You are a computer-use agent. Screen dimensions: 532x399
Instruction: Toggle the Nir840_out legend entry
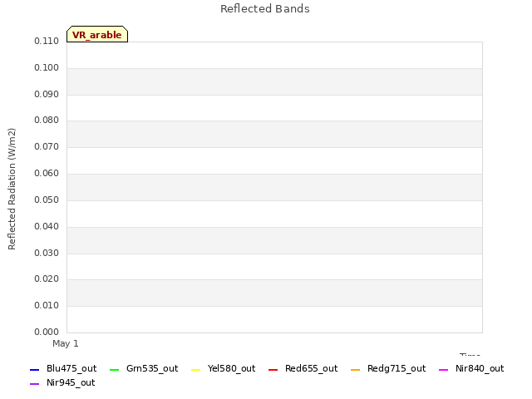[x=471, y=368]
